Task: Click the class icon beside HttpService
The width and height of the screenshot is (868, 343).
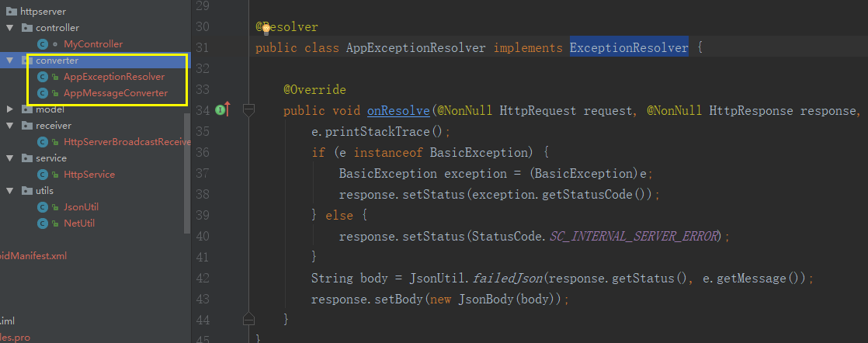Action: click(x=42, y=175)
